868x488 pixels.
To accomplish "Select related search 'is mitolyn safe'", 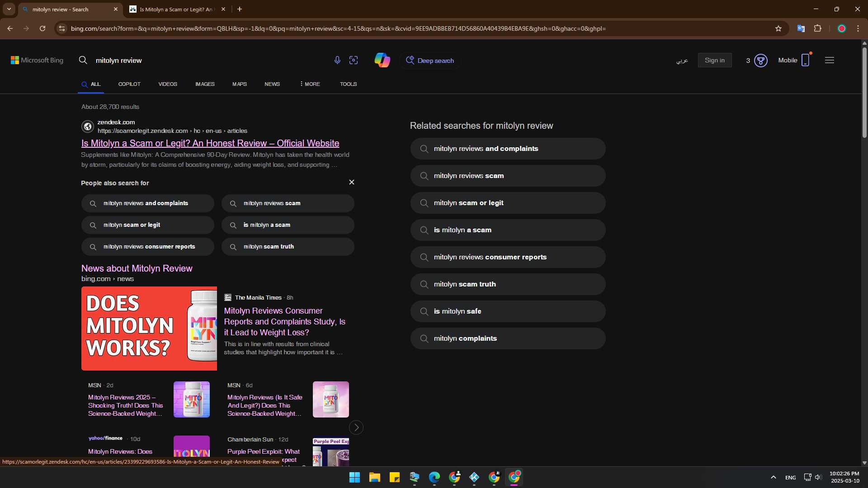I will coord(508,311).
